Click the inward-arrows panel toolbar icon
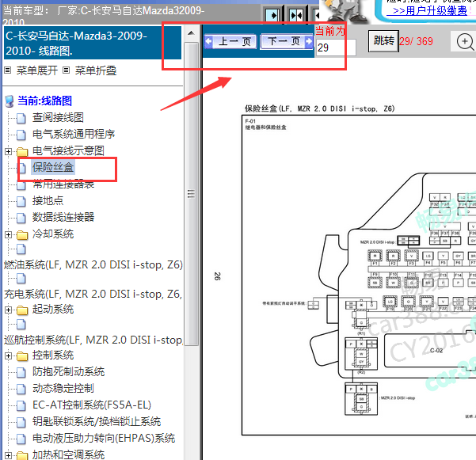476x460 pixels. click(x=296, y=15)
